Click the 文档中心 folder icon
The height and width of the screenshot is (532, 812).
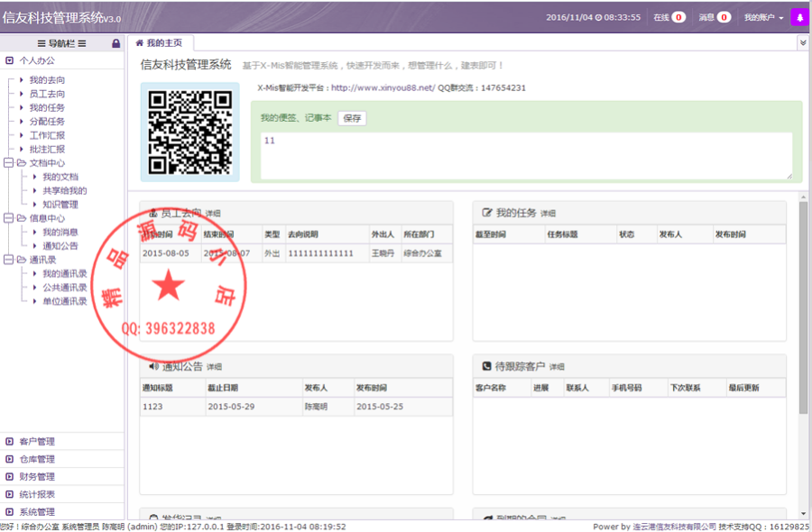pyautogui.click(x=22, y=162)
